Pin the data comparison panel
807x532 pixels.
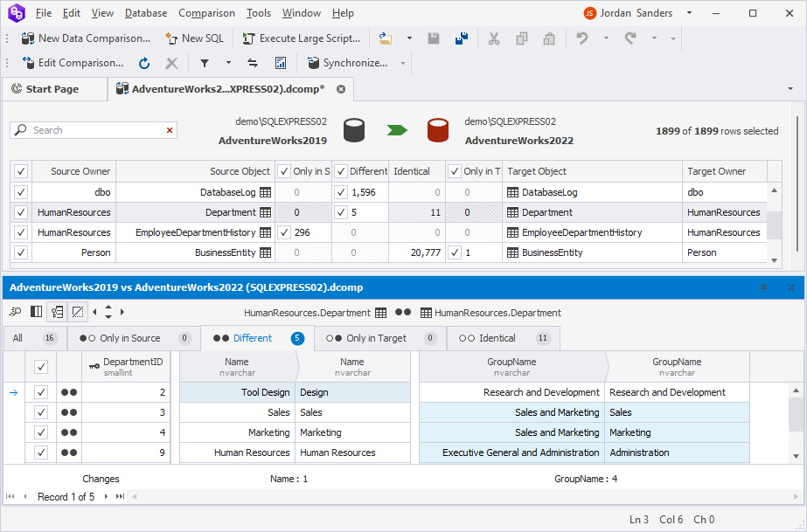(x=764, y=288)
